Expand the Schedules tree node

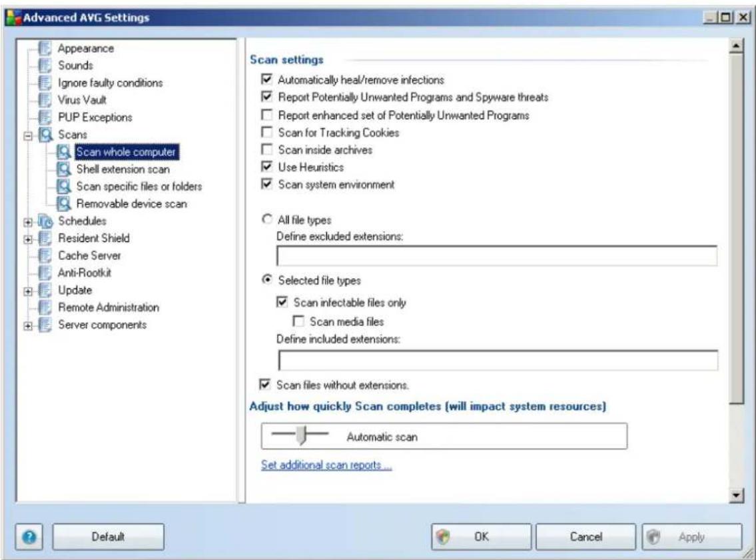28,223
